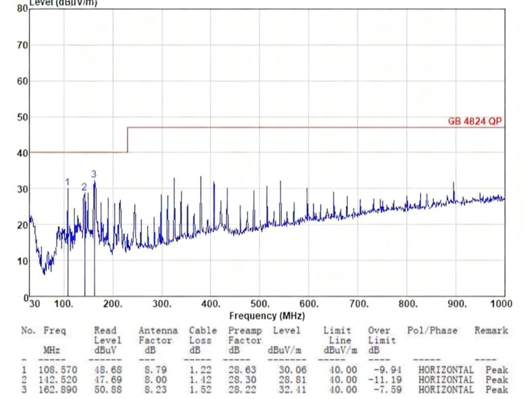Select peak marker 1 on the spectrum plot
This screenshot has height=399, width=532.
click(x=67, y=182)
